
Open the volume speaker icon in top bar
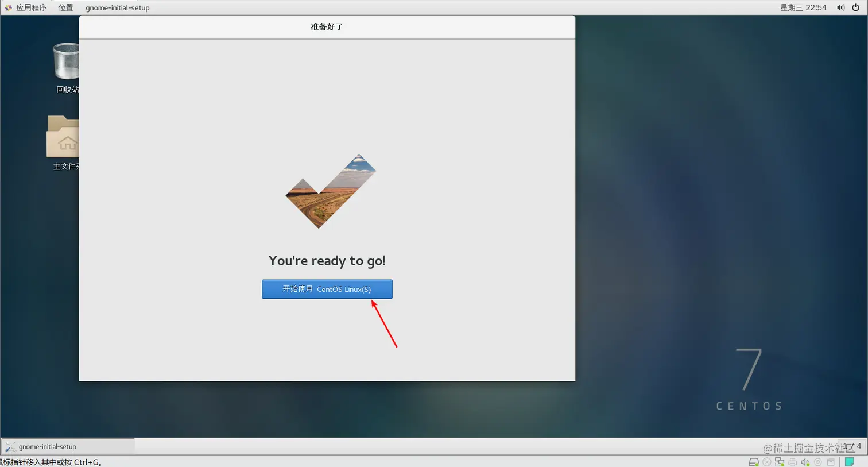click(x=841, y=7)
